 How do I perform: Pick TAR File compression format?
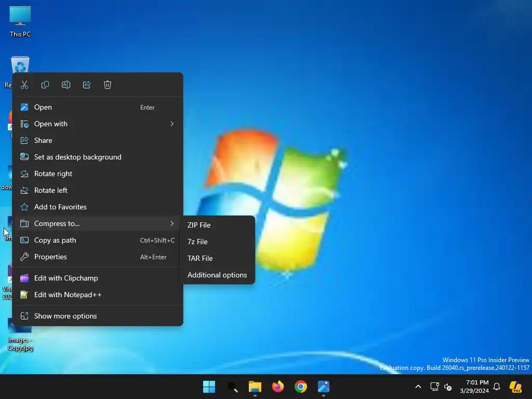point(218,259)
